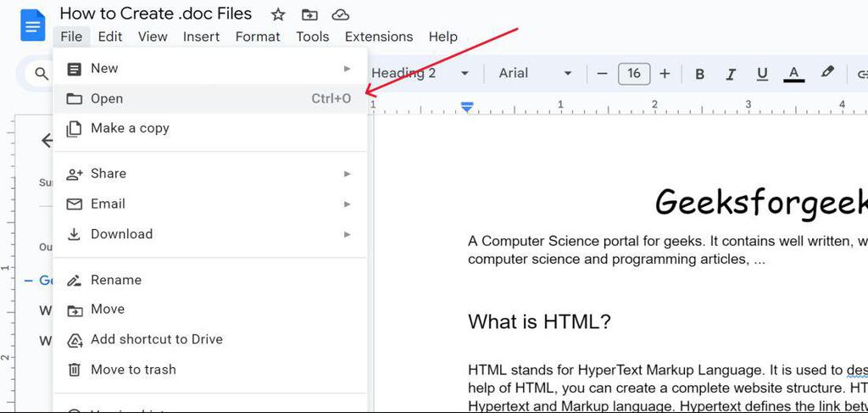Click the Share person-plus icon
This screenshot has width=868, height=413.
click(74, 175)
